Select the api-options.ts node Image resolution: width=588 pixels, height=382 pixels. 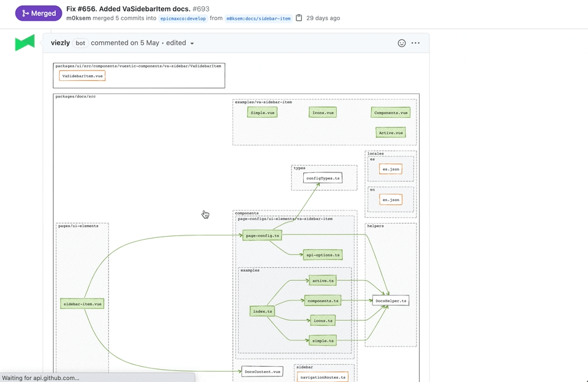323,255
